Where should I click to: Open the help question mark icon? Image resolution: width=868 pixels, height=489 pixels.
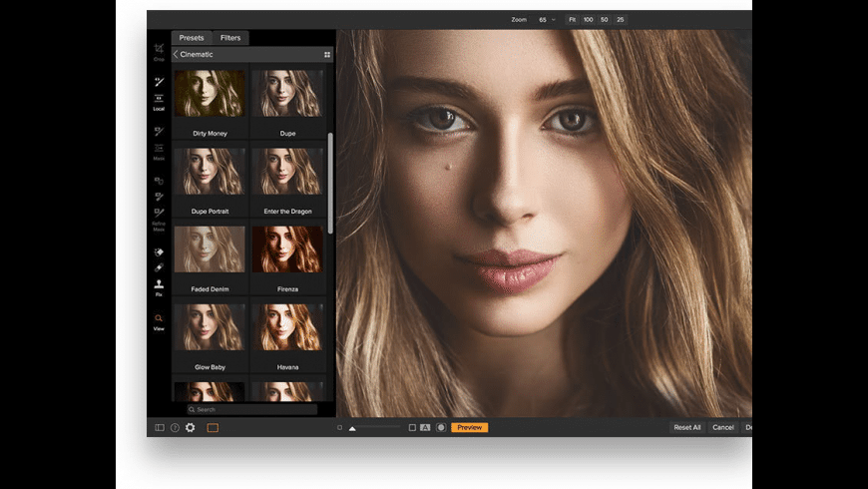pyautogui.click(x=175, y=427)
